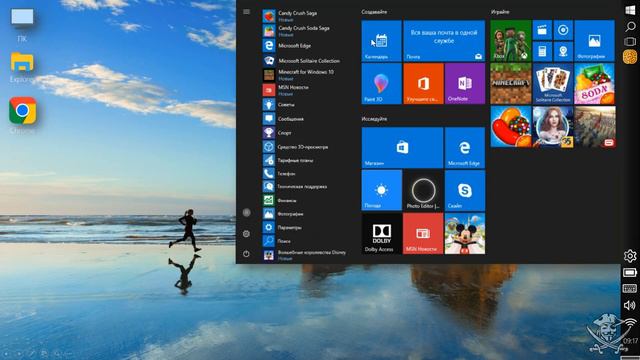Open the gear icon in the system tray
The height and width of the screenshot is (360, 640).
(x=630, y=256)
